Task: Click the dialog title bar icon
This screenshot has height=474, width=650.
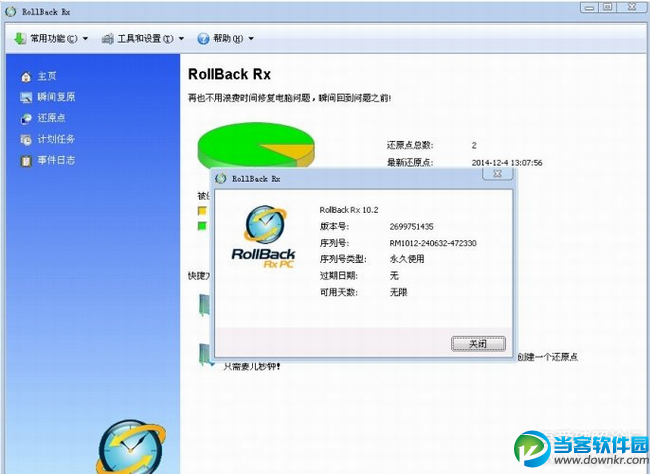Action: [x=221, y=179]
